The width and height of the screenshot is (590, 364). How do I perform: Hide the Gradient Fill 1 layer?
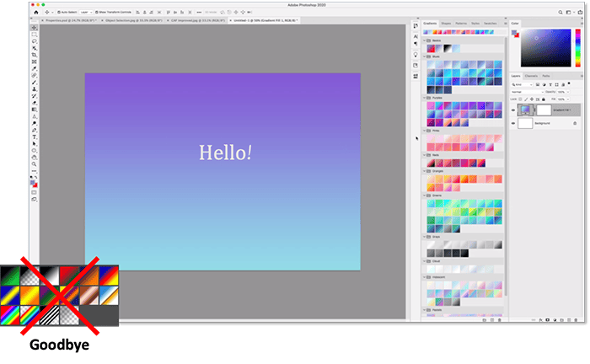click(513, 110)
